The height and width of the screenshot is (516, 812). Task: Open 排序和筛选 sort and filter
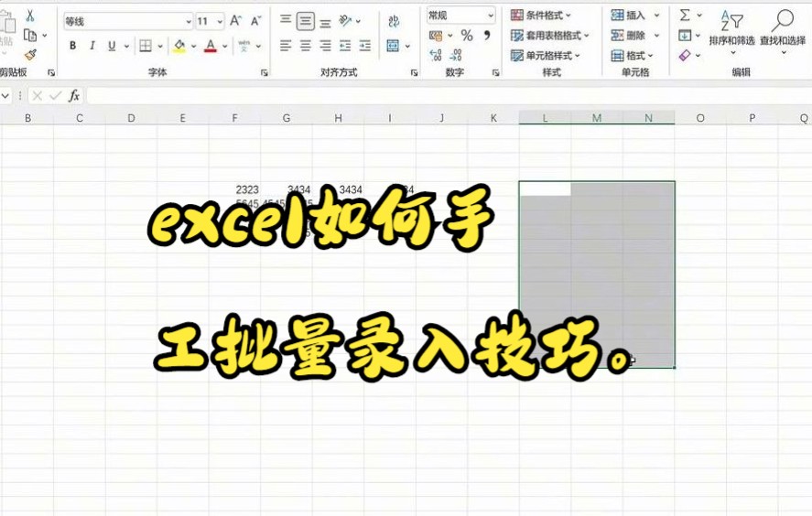[x=731, y=32]
